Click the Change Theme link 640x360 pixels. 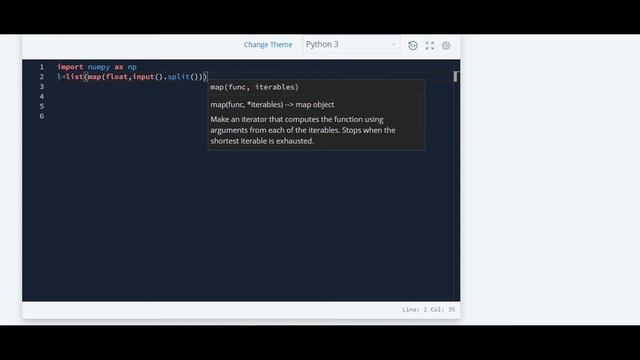coord(268,44)
